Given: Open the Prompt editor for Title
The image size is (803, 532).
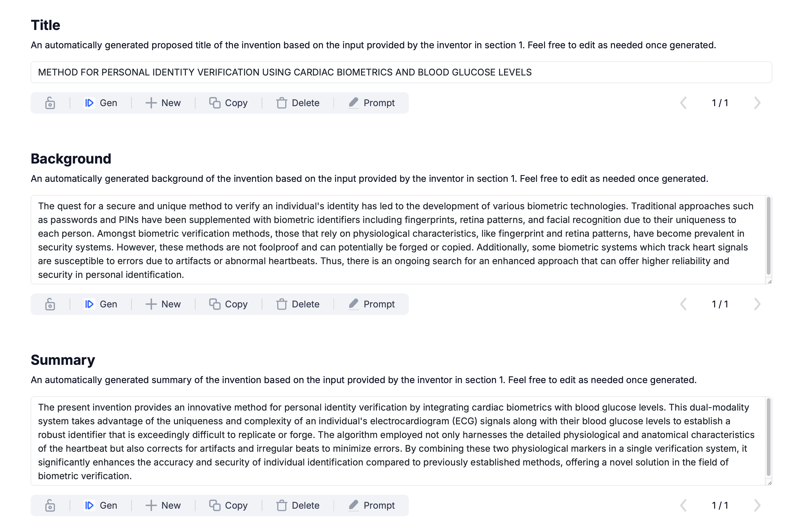Looking at the screenshot, I should (x=372, y=103).
